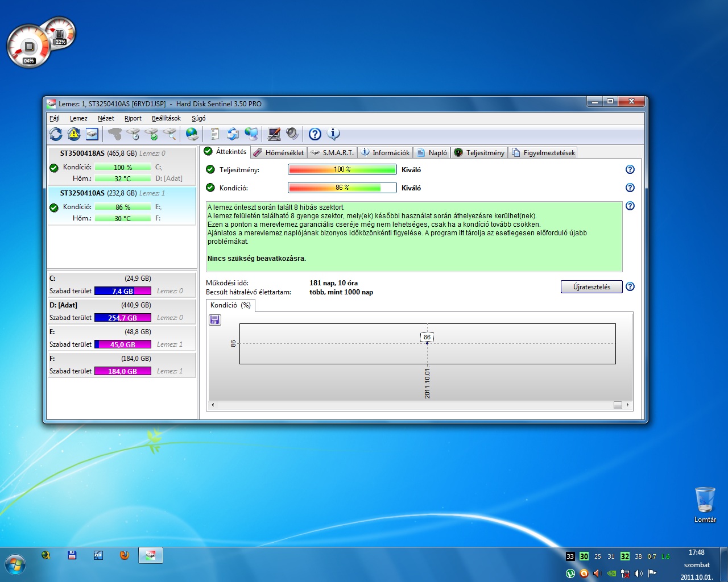The width and height of the screenshot is (728, 582).
Task: Click the grey speaker toolbar icon
Action: point(292,134)
